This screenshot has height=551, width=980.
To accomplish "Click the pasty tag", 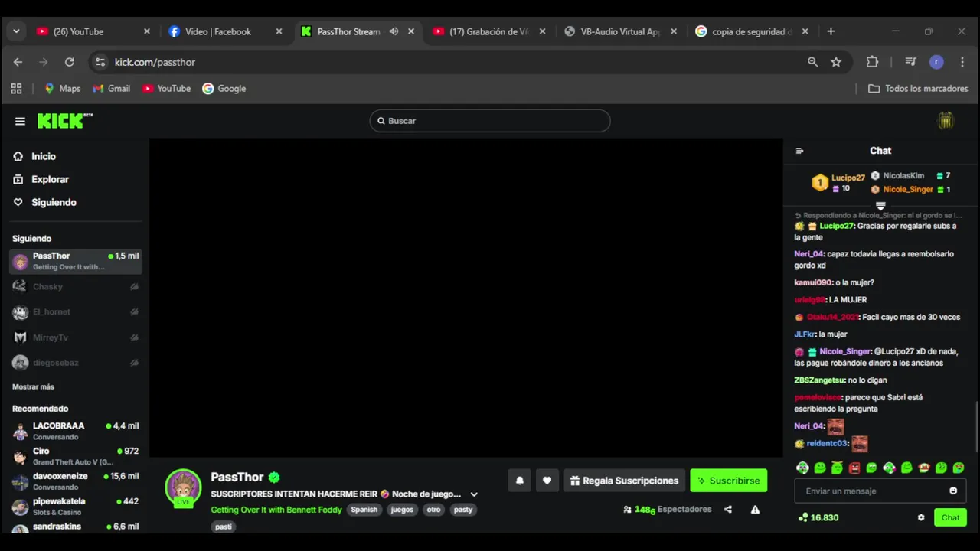I will point(463,510).
